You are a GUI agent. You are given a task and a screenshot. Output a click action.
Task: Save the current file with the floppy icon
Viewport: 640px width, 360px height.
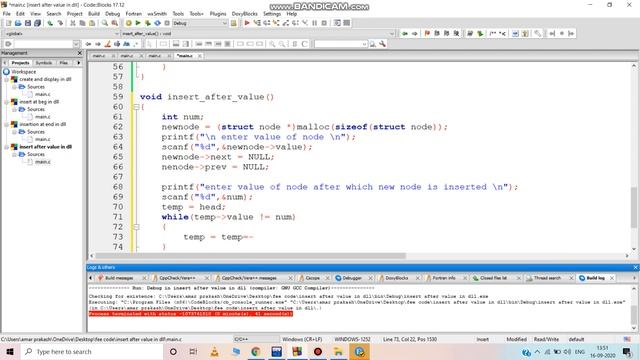pos(28,23)
